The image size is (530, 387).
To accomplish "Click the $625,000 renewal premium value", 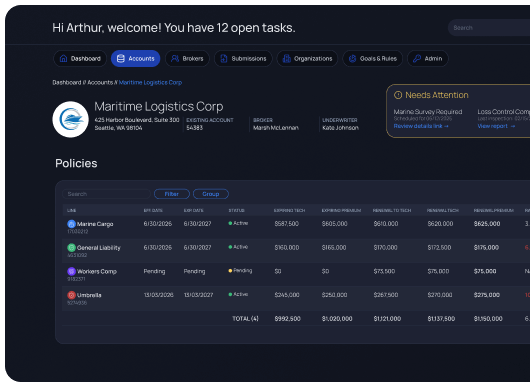I will pyautogui.click(x=487, y=224).
